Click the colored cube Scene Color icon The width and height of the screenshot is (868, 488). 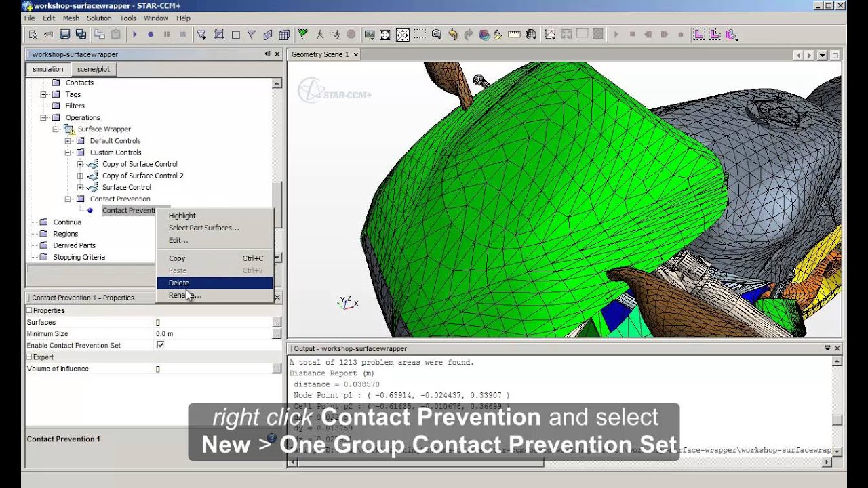tap(484, 35)
